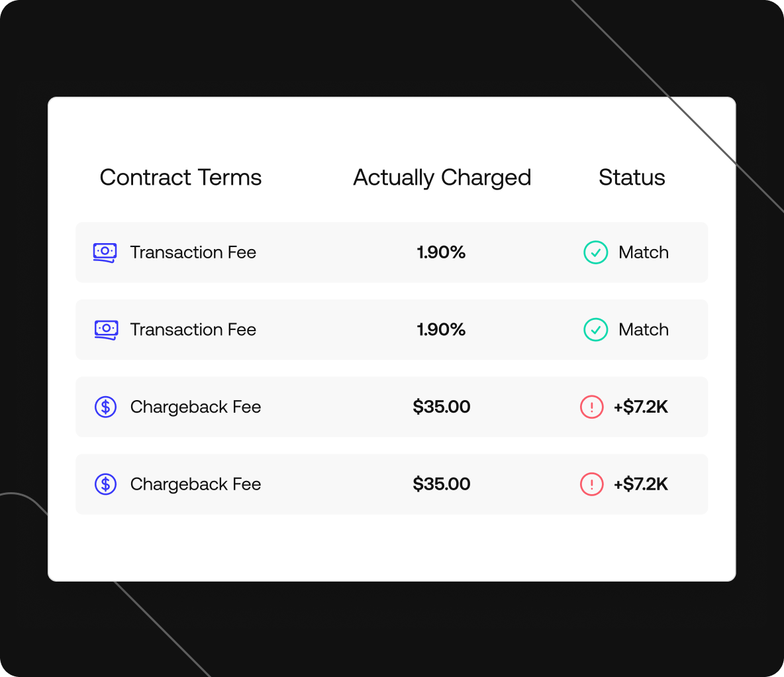Screen dimensions: 784x677
Task: Select the Contract Terms column header
Action: tap(181, 177)
